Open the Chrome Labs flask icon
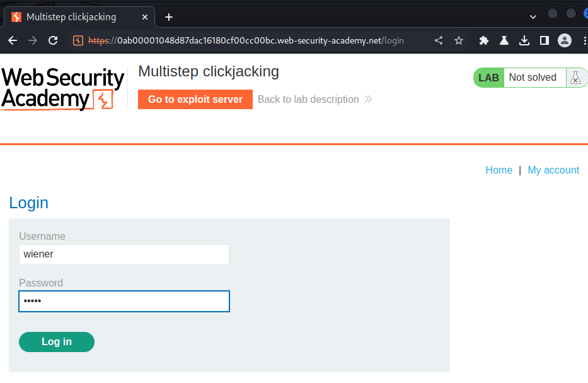588x383 pixels. click(504, 40)
